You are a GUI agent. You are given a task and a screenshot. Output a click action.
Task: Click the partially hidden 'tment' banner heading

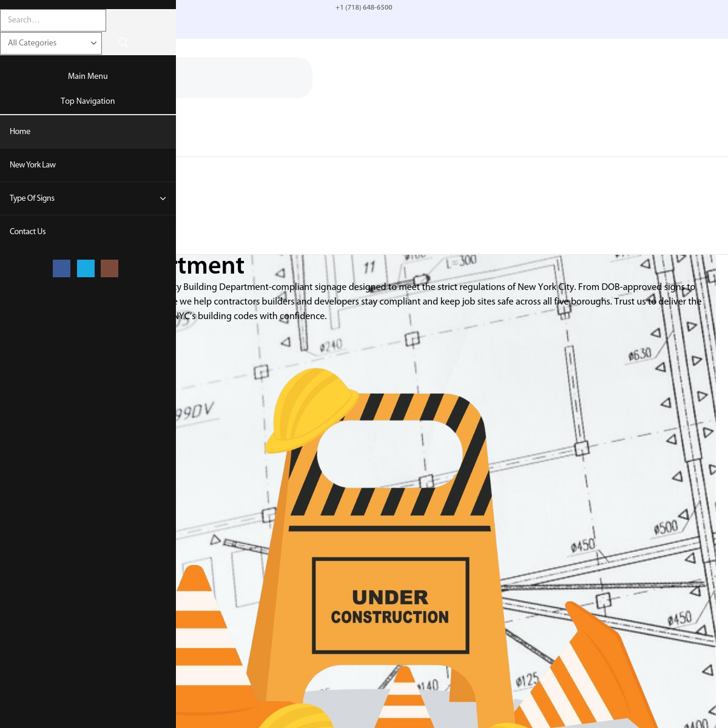(211, 266)
